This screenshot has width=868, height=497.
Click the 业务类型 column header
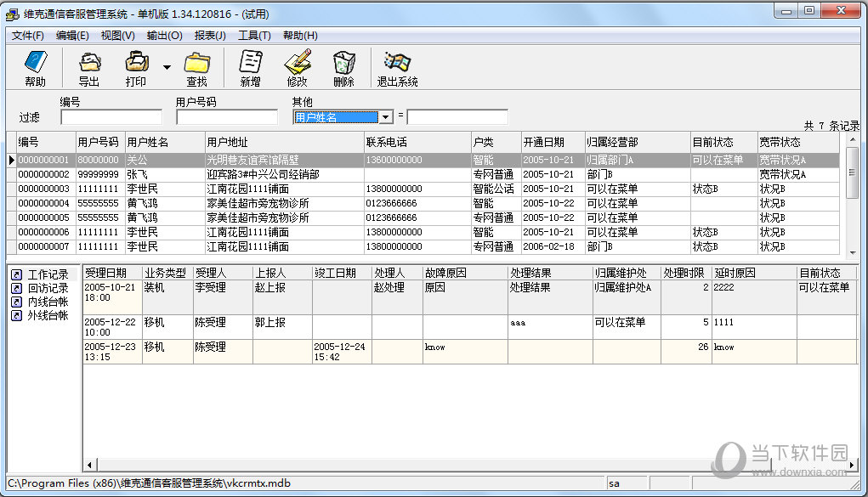coord(167,273)
